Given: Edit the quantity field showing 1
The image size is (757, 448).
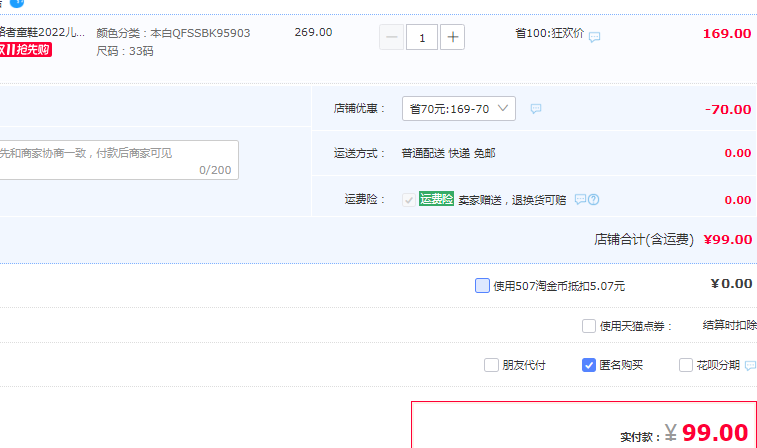Looking at the screenshot, I should [x=422, y=37].
